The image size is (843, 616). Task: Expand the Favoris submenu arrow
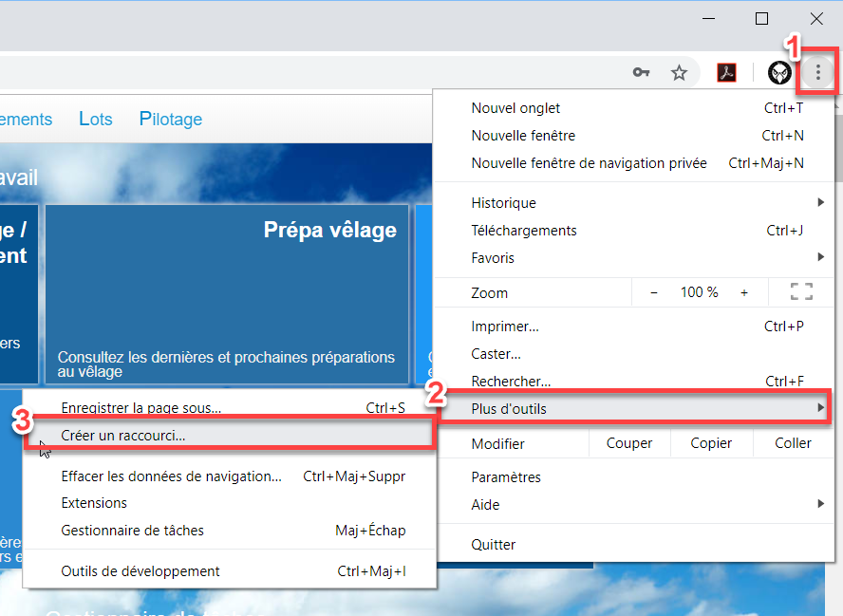click(x=820, y=257)
